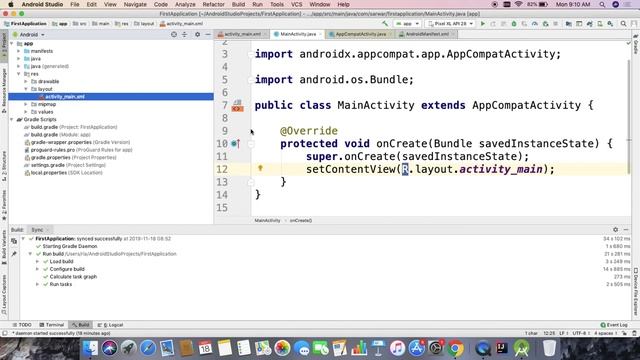Collapse the Gradle Scripts node
640x360 pixels.
point(12,120)
